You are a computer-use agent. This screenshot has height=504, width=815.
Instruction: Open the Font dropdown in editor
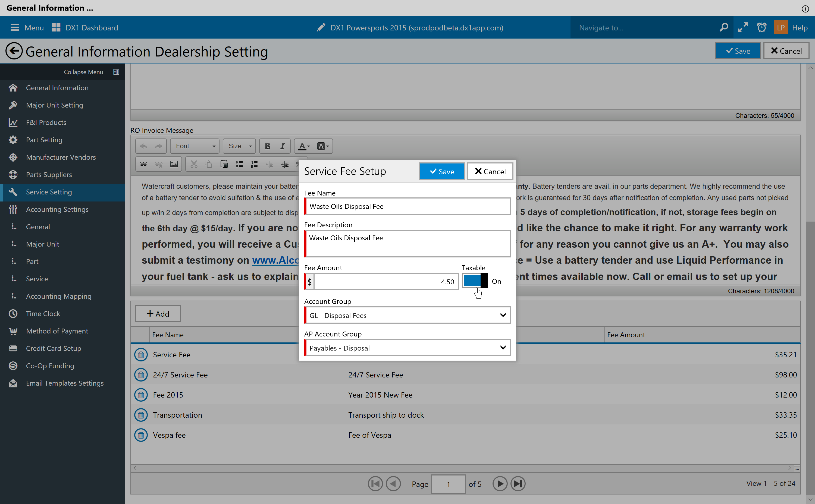tap(195, 146)
